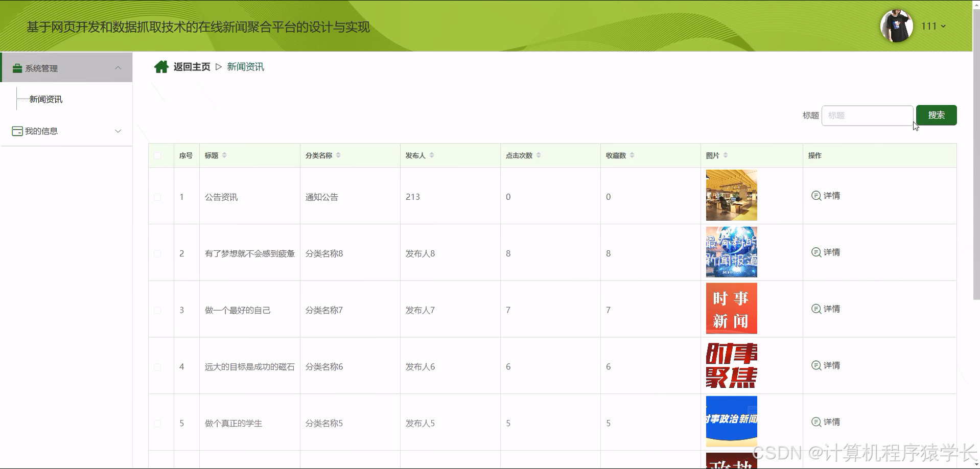This screenshot has width=980, height=469.
Task: Open the 111 user dropdown arrow
Action: pos(943,26)
